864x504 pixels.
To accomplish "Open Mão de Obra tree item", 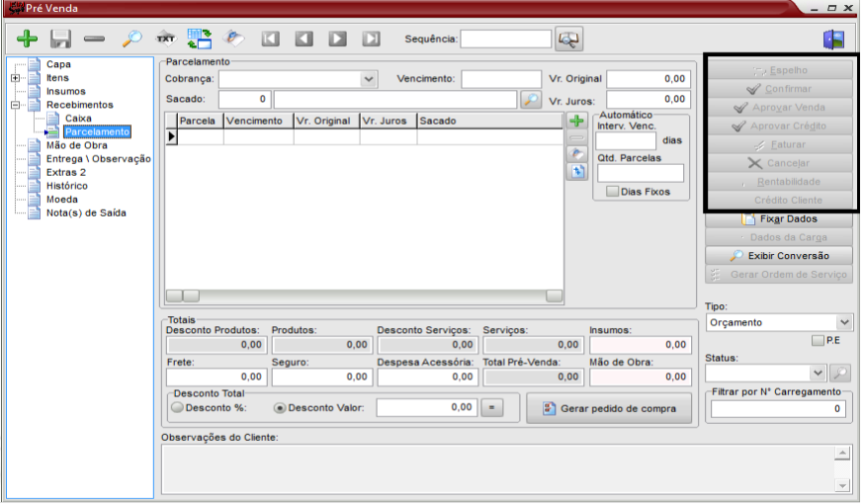I will (76, 145).
